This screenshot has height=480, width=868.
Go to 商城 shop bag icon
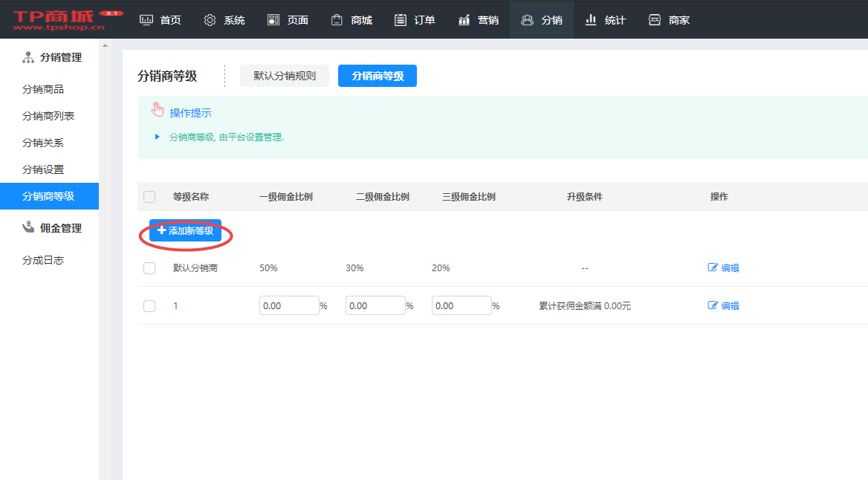pos(337,20)
